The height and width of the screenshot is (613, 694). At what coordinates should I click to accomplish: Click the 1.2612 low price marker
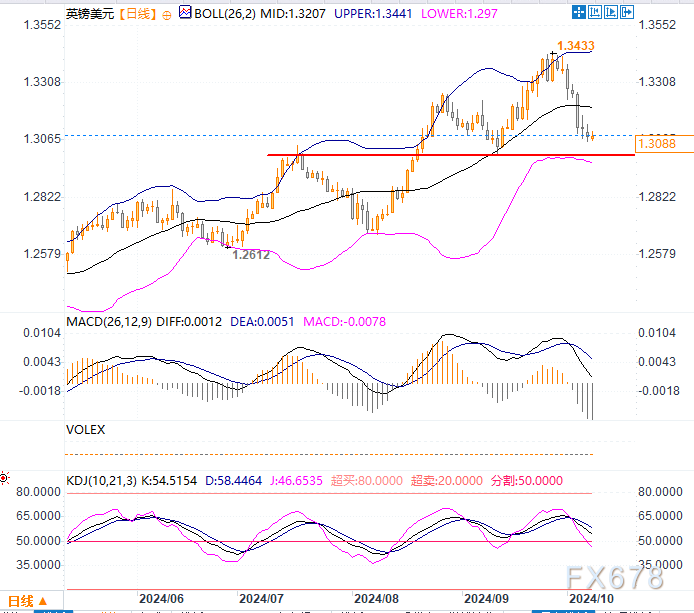[251, 255]
